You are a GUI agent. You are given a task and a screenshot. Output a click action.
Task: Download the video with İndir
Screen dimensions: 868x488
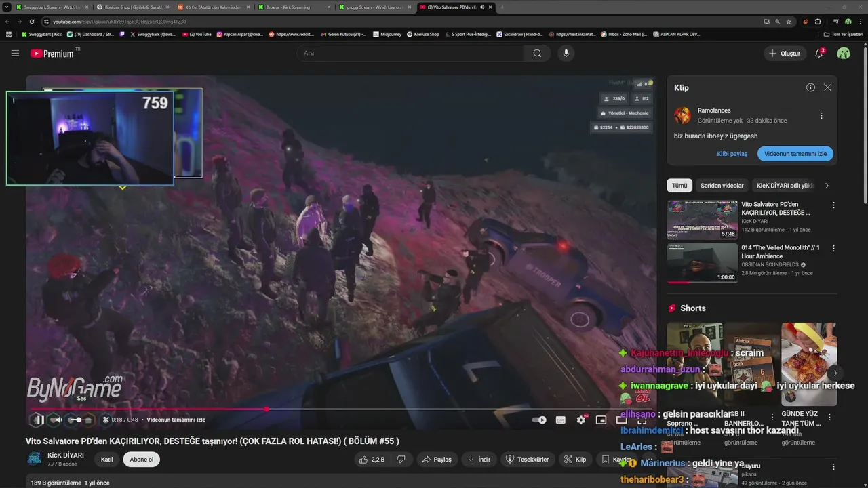[479, 459]
